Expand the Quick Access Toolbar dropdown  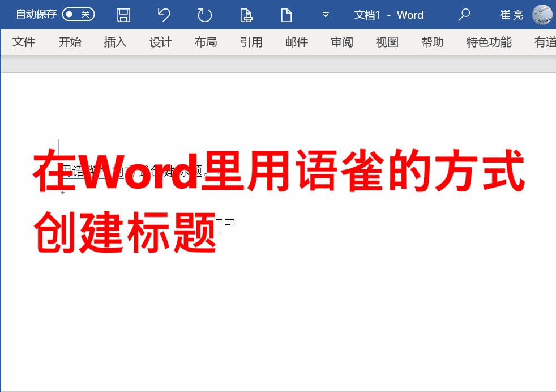click(x=326, y=15)
